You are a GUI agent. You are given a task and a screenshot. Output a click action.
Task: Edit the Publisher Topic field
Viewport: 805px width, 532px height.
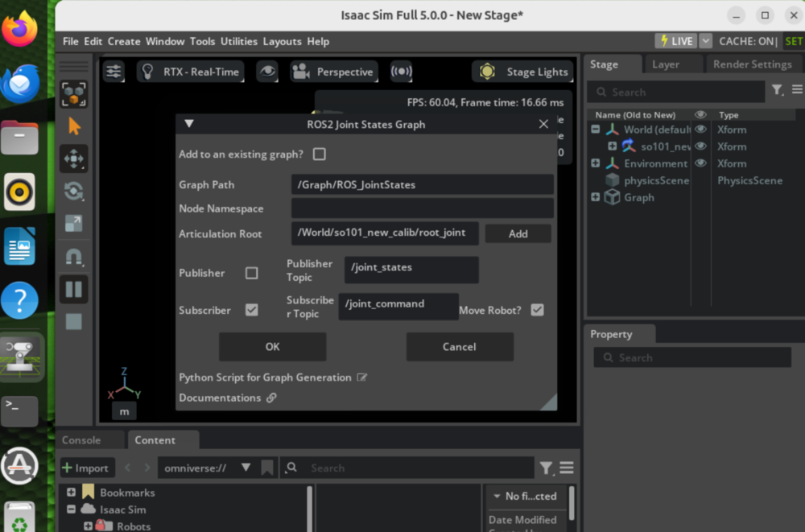[x=411, y=270]
